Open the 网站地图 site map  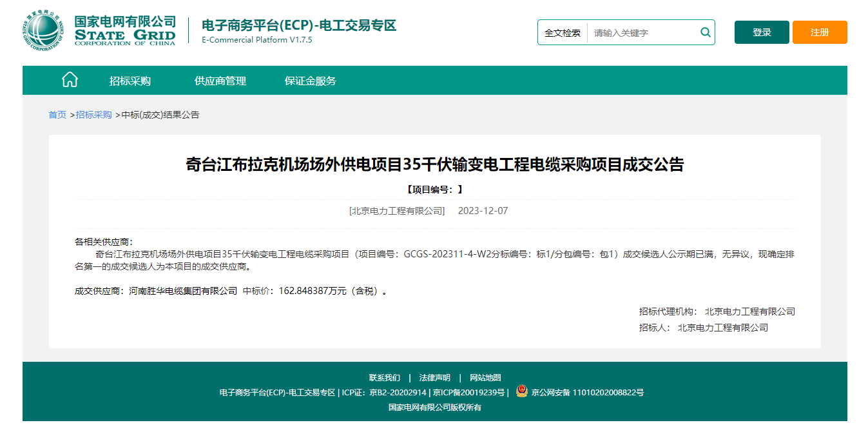(x=486, y=377)
